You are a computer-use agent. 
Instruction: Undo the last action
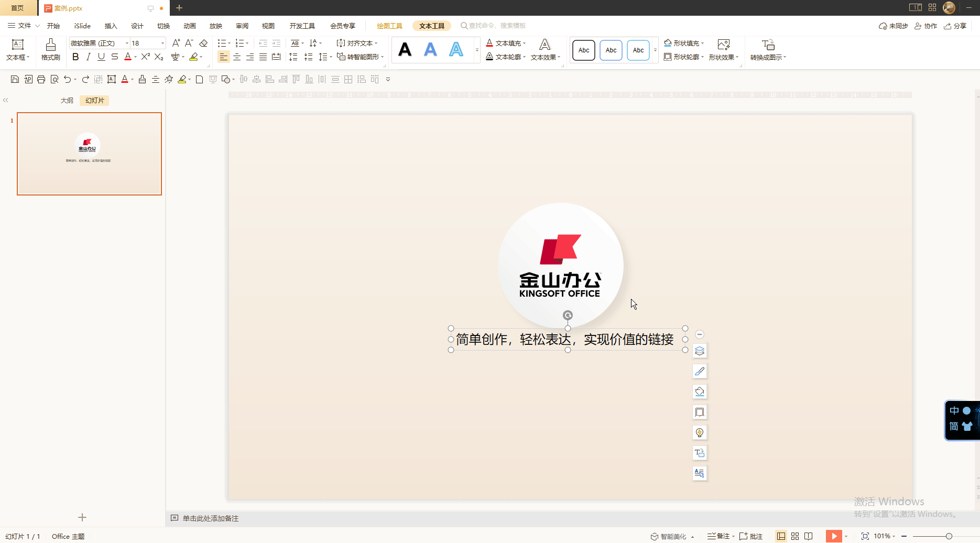tap(67, 79)
